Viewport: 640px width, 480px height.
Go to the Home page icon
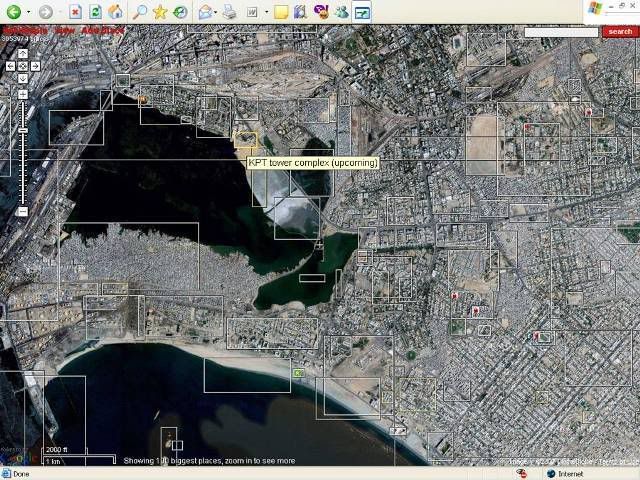115,12
